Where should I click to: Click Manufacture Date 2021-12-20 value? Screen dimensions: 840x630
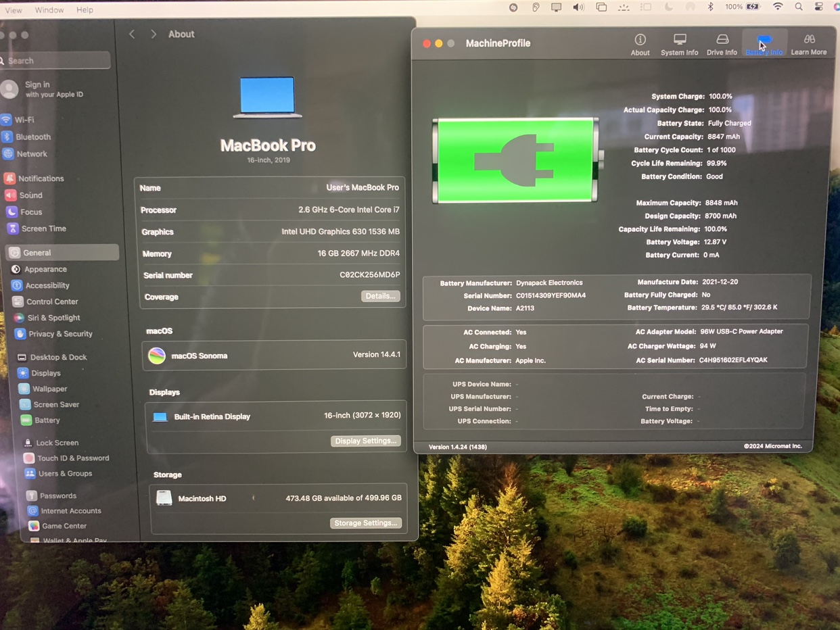[720, 282]
